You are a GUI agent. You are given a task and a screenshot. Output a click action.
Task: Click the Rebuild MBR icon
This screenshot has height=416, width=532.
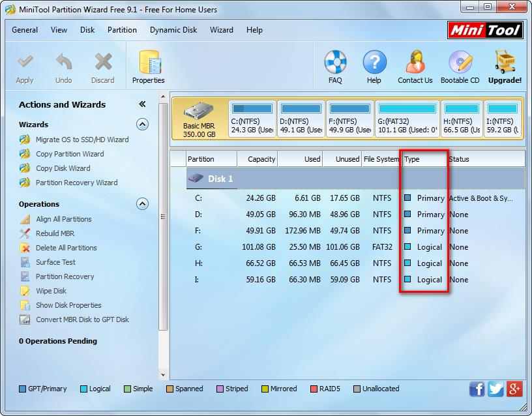(x=25, y=233)
